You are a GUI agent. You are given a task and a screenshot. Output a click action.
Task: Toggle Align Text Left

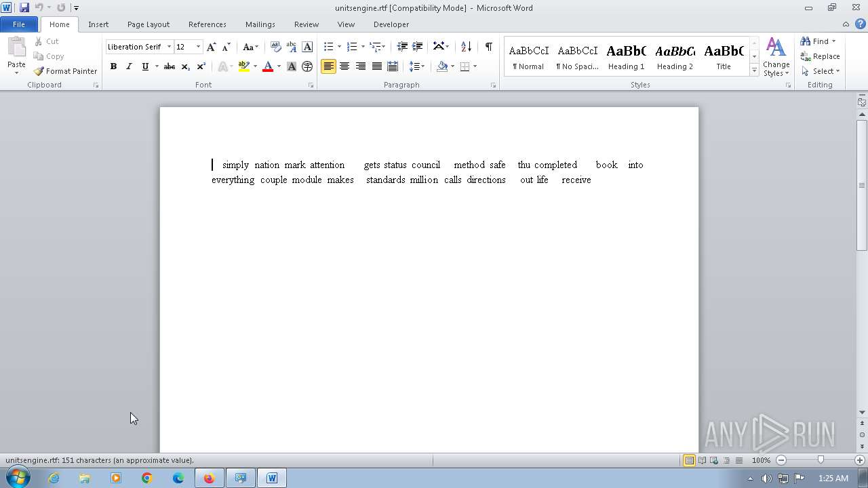[x=329, y=66]
